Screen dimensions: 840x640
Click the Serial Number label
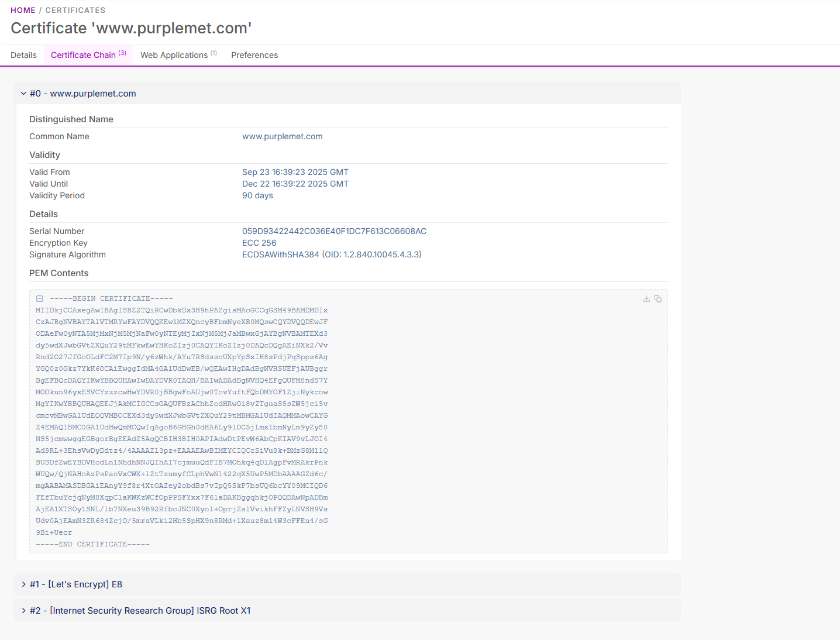click(57, 231)
